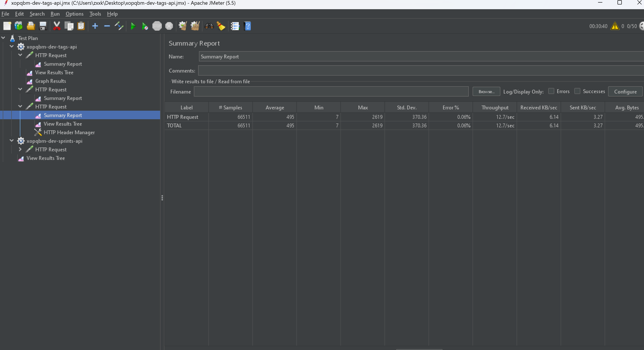Click the Browse... button
This screenshot has height=350, width=644.
coord(486,92)
